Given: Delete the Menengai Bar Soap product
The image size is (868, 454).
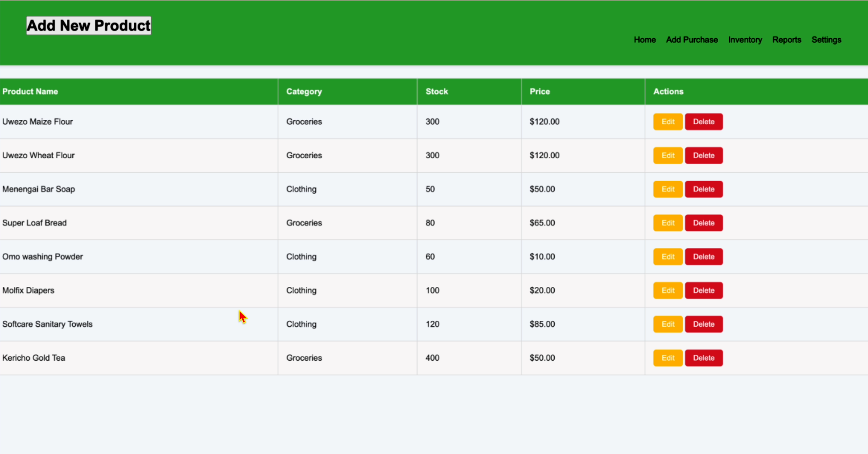Looking at the screenshot, I should [x=703, y=189].
